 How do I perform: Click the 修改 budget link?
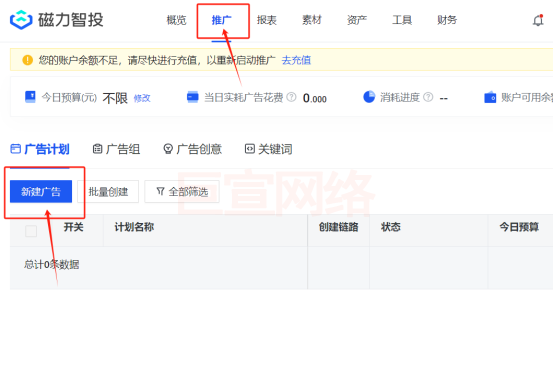coord(142,98)
